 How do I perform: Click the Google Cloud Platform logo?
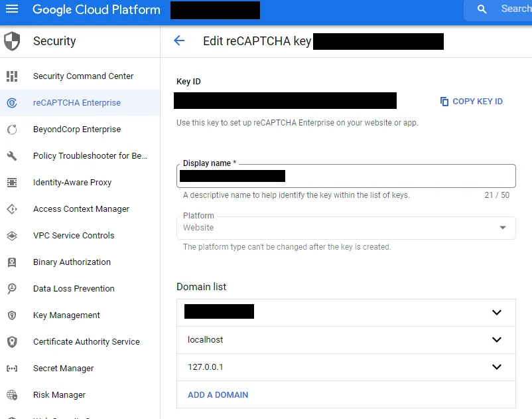(96, 9)
